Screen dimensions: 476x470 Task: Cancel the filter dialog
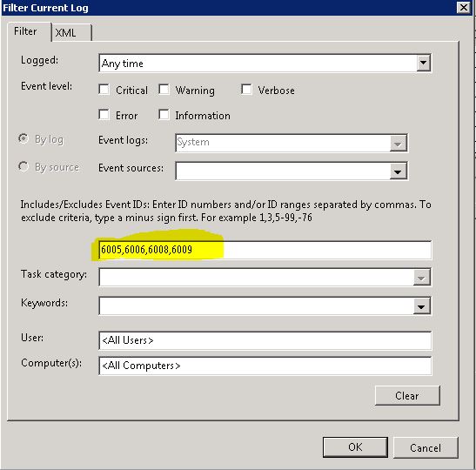[426, 447]
